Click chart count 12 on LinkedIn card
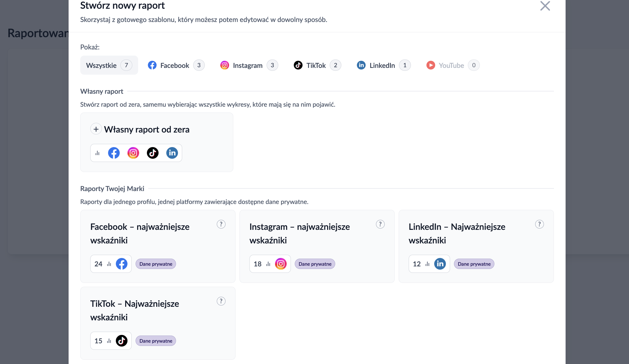 tap(417, 264)
